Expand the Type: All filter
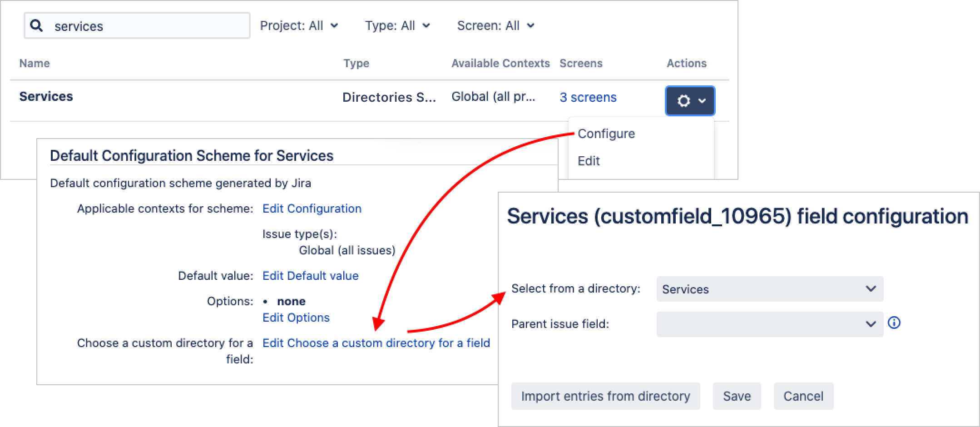 pos(397,26)
